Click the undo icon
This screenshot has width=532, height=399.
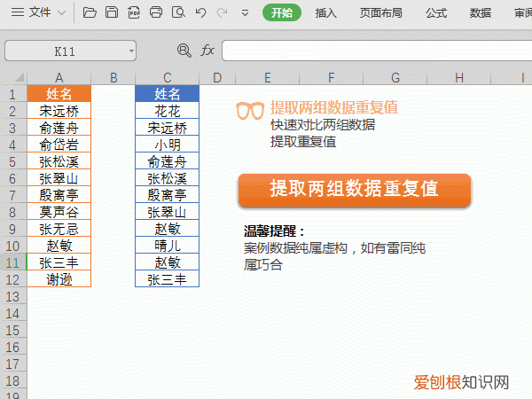point(200,13)
